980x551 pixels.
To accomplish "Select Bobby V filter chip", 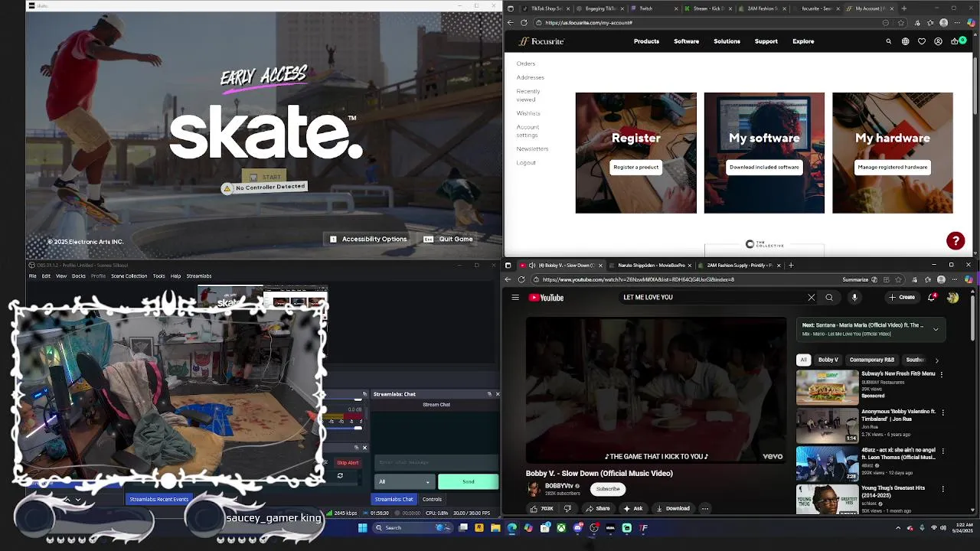I will click(828, 360).
